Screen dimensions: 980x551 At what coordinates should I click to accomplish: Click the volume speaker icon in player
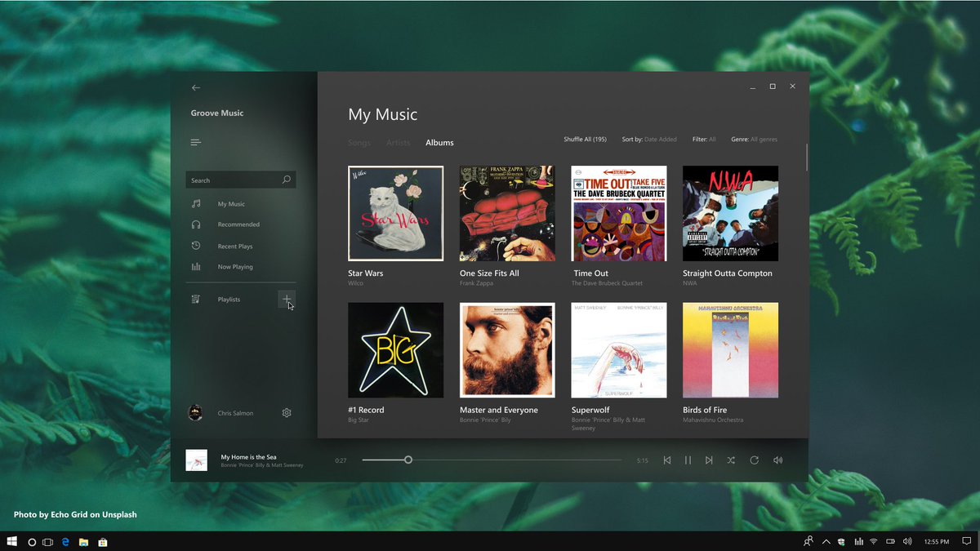[x=777, y=460]
